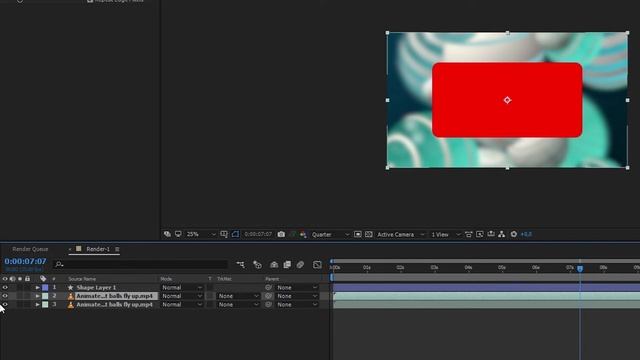The height and width of the screenshot is (360, 640).
Task: Toggle visibility eye of layer 3
Action: (5, 304)
